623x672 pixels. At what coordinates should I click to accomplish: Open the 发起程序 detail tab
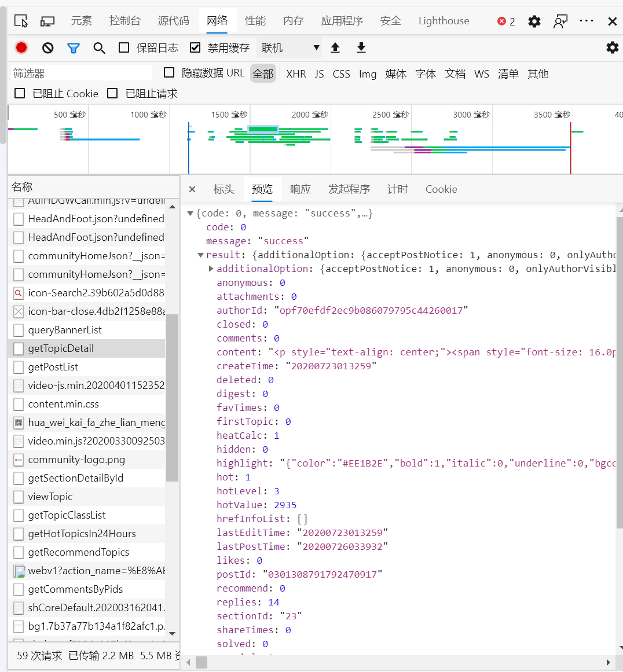[x=349, y=189]
